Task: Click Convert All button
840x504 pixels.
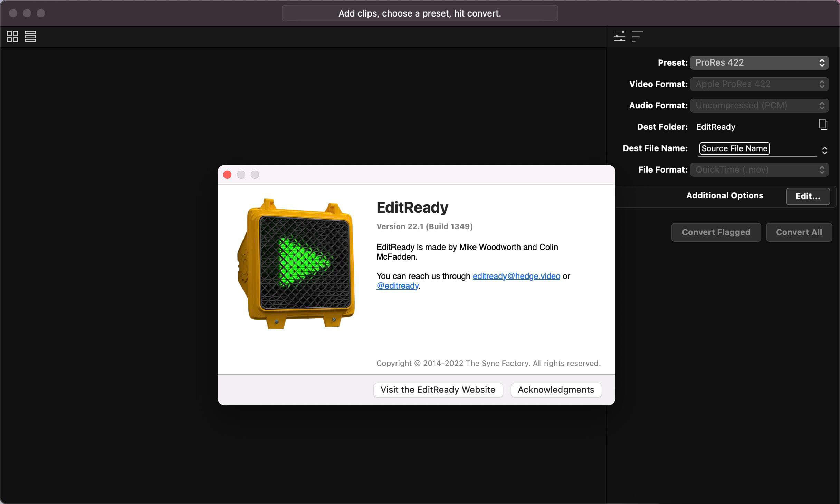Action: pyautogui.click(x=799, y=232)
